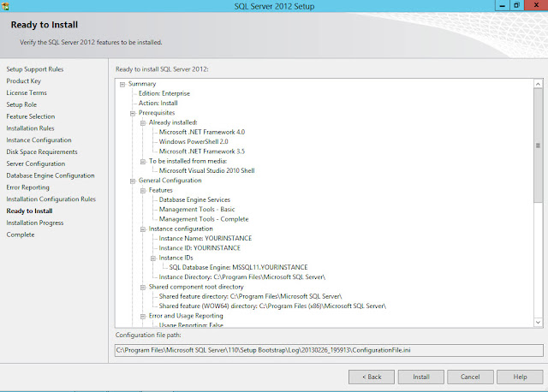Collapse the Prerequisites tree node
The height and width of the screenshot is (392, 548).
pyautogui.click(x=133, y=113)
